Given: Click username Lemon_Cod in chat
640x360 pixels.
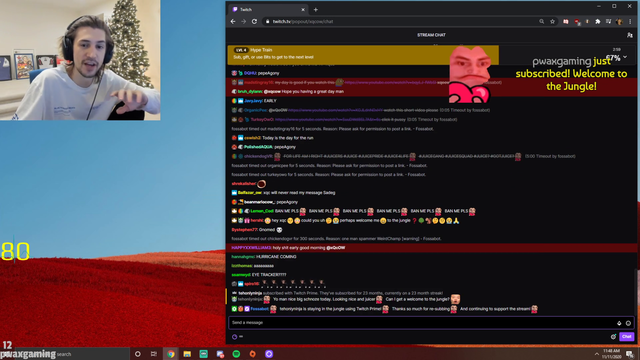Looking at the screenshot, I should [262, 211].
